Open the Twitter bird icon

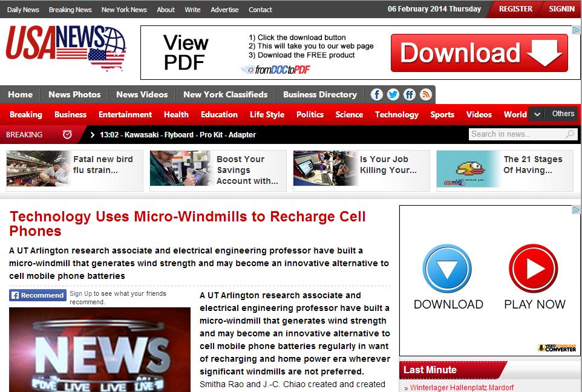[393, 94]
